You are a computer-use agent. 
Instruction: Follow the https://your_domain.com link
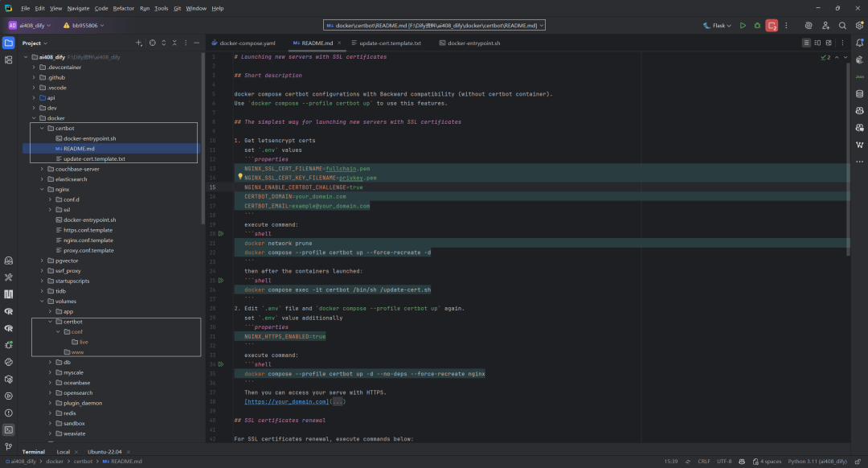coord(286,401)
